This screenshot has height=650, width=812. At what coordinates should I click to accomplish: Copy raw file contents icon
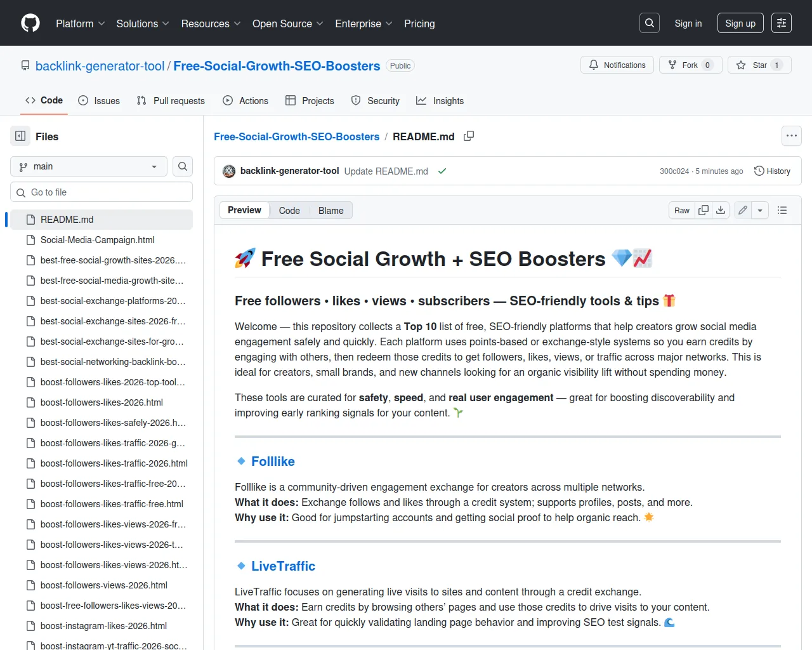click(704, 211)
